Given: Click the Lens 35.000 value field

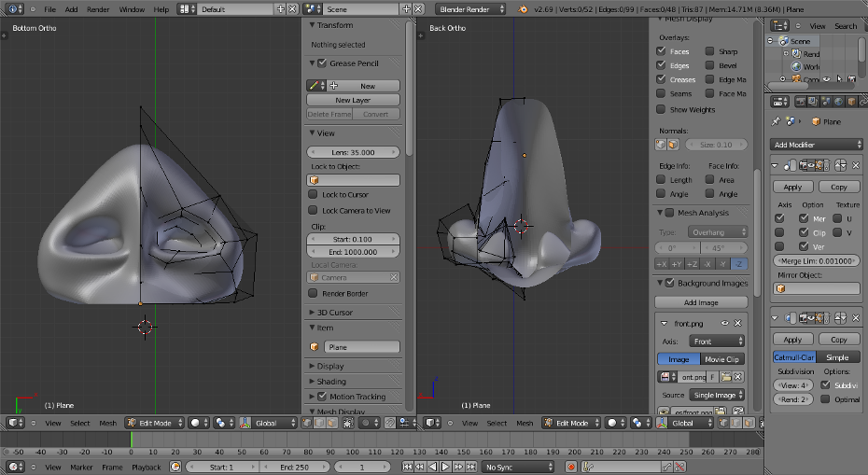Looking at the screenshot, I should coord(353,152).
